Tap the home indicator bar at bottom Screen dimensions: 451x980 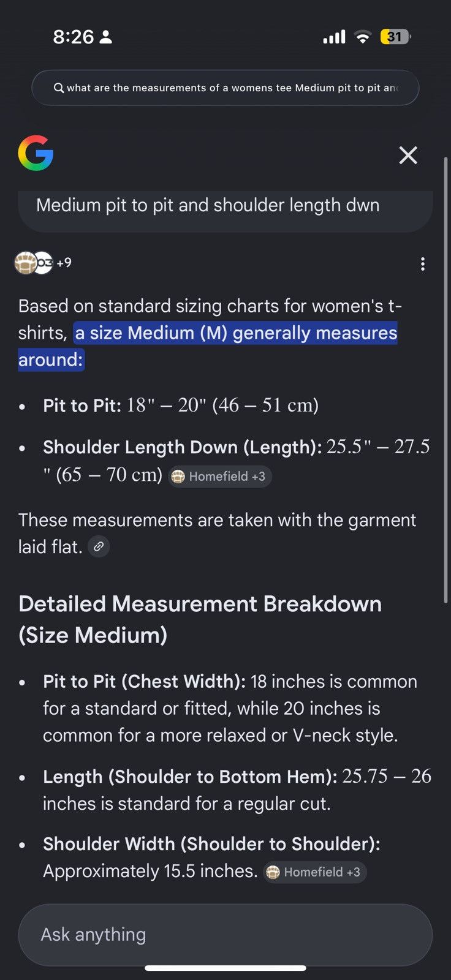tap(225, 968)
